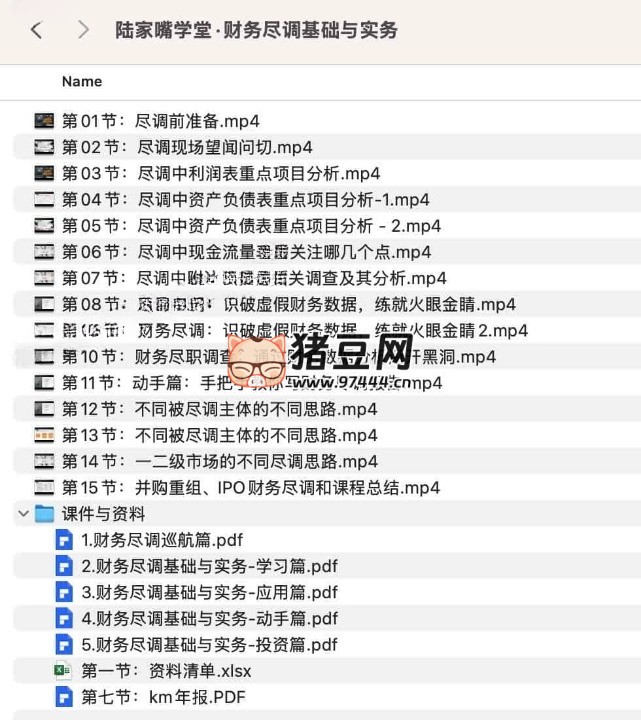Image resolution: width=641 pixels, height=720 pixels.
Task: Select the 课件与资料 folder name
Action: [103, 514]
